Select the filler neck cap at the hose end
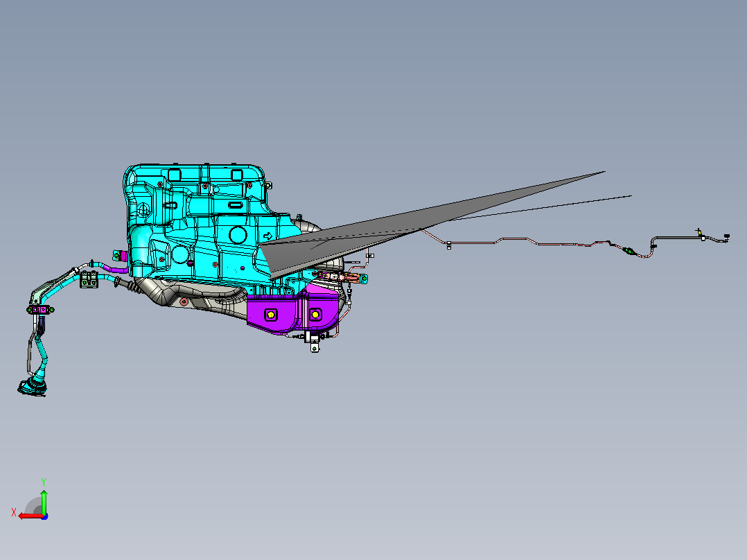Image resolution: width=747 pixels, height=560 pixels. point(32,387)
